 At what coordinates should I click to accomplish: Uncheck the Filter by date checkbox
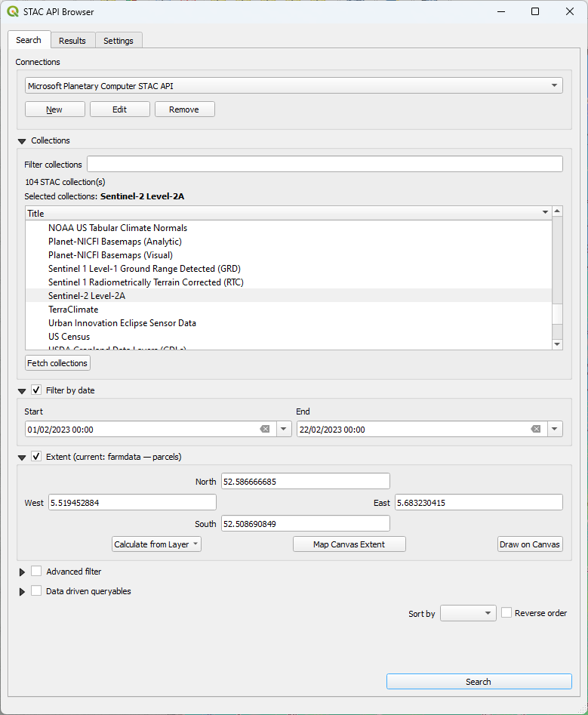(36, 390)
